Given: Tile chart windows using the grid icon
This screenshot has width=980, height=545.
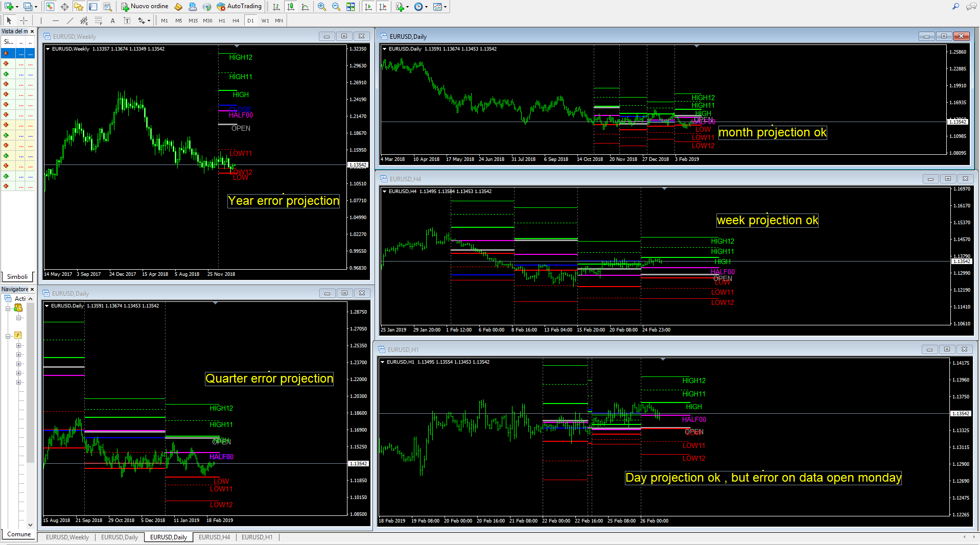Looking at the screenshot, I should pos(351,7).
